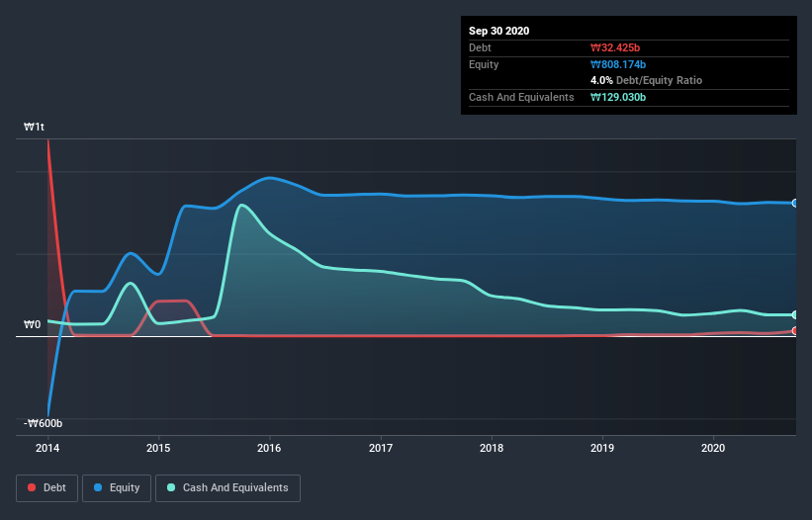Image resolution: width=812 pixels, height=520 pixels.
Task: Click the ₩129.030b cash value
Action: coord(618,97)
